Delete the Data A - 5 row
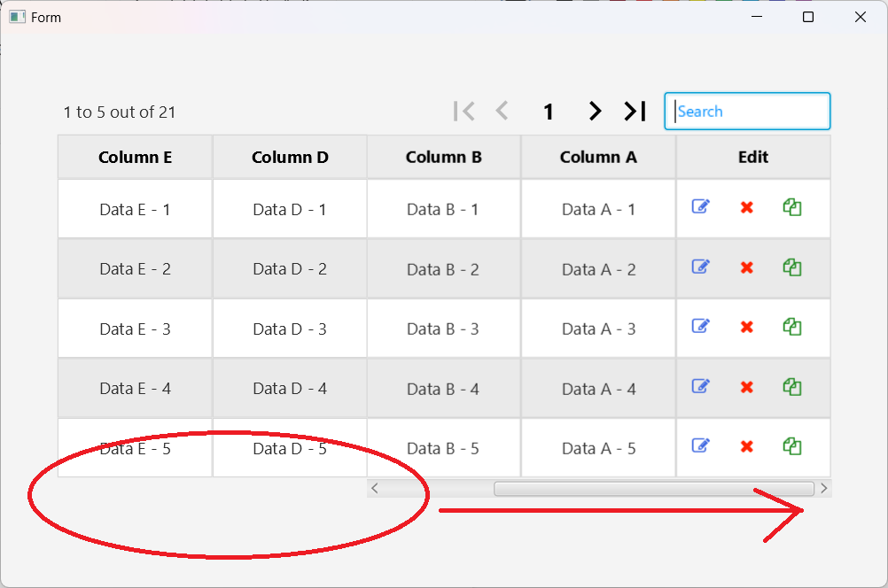 746,447
